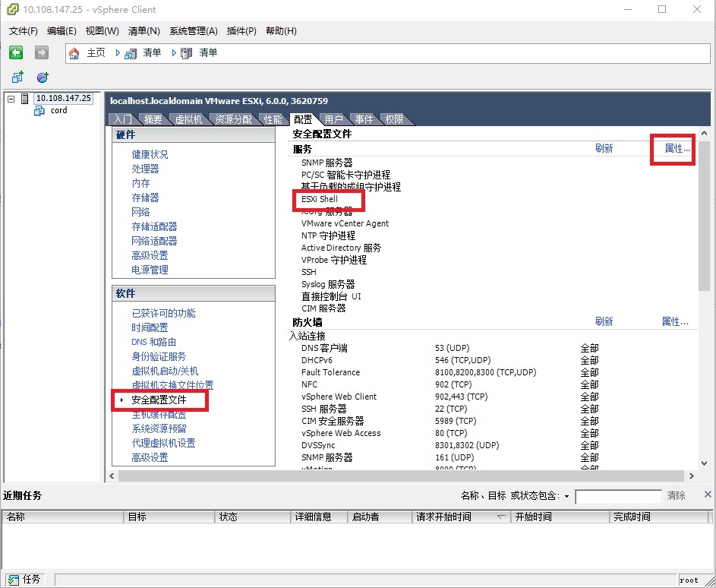Click the vSphere Client title bar icon
The width and height of the screenshot is (716, 588).
click(x=13, y=9)
